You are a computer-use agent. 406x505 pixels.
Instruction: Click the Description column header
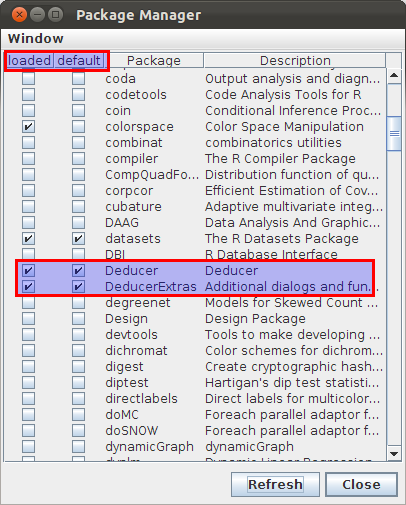[x=295, y=61]
